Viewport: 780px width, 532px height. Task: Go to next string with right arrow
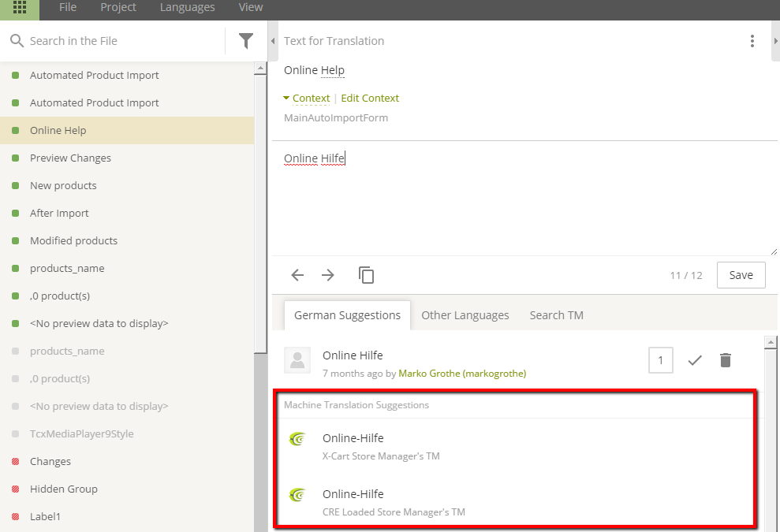328,275
